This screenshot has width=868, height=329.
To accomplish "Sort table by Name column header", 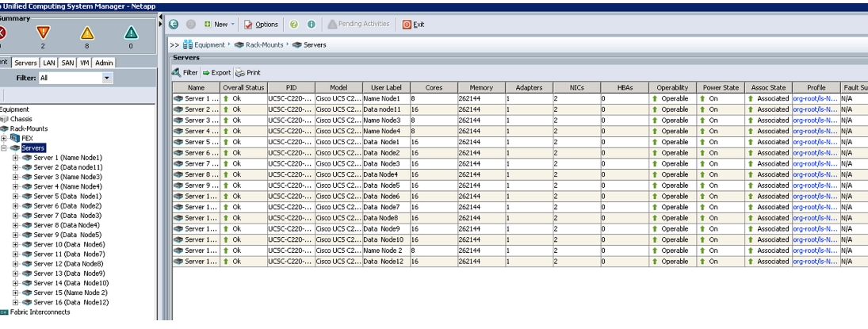I will (x=196, y=87).
